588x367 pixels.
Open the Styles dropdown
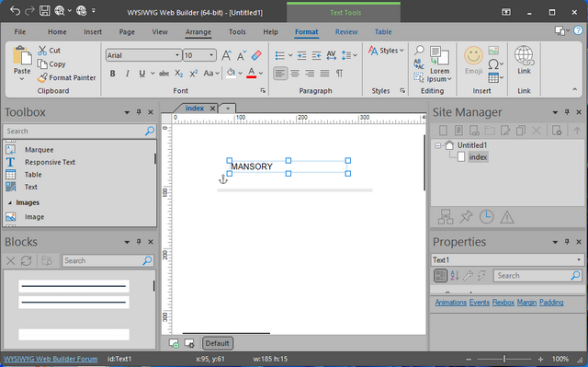(x=386, y=51)
